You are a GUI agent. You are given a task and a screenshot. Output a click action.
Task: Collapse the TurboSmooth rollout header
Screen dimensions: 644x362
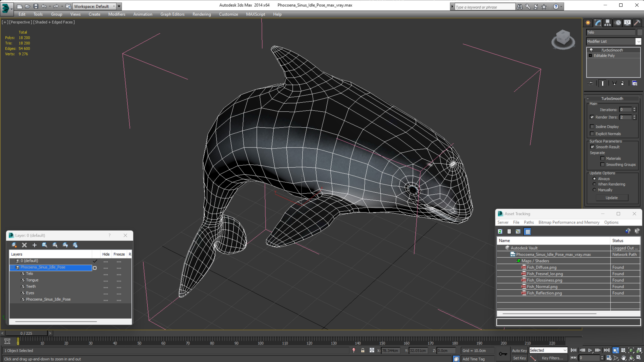coord(612,98)
